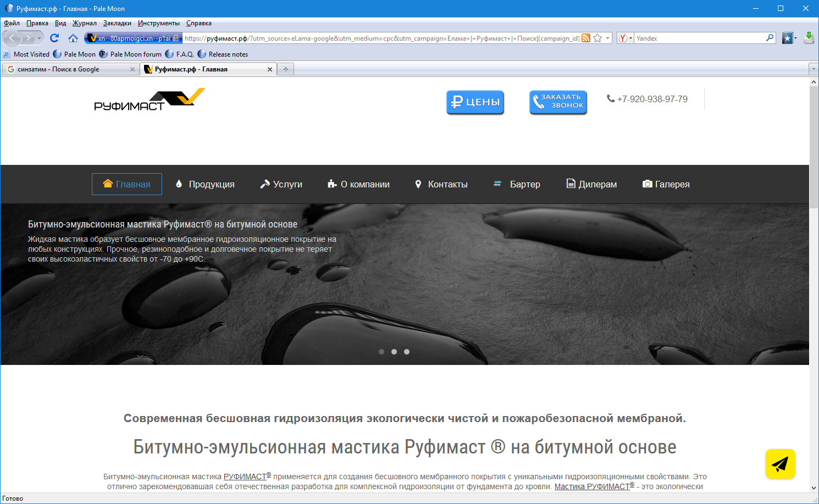Viewport: 819px width, 504px height.
Task: Click the page scrollbar up arrow
Action: [814, 82]
